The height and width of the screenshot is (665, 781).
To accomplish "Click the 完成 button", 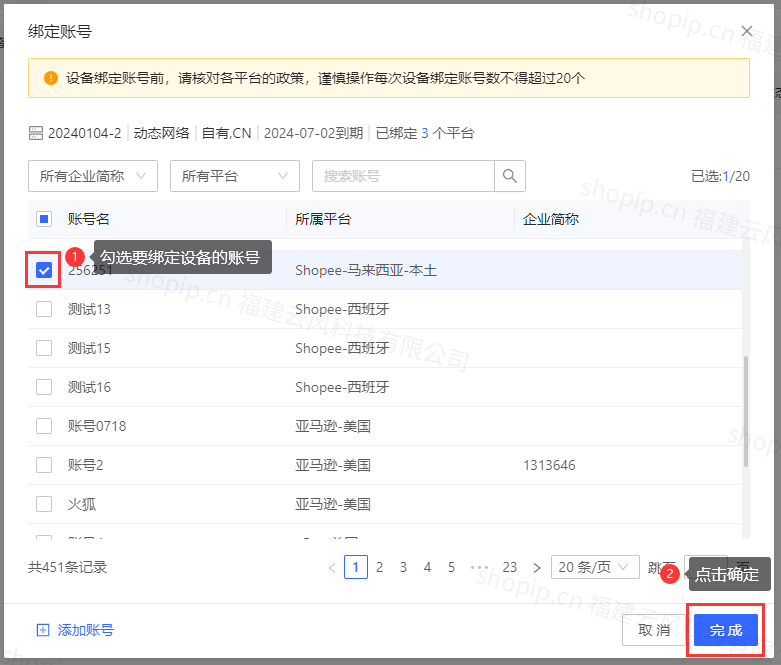I will coord(726,630).
